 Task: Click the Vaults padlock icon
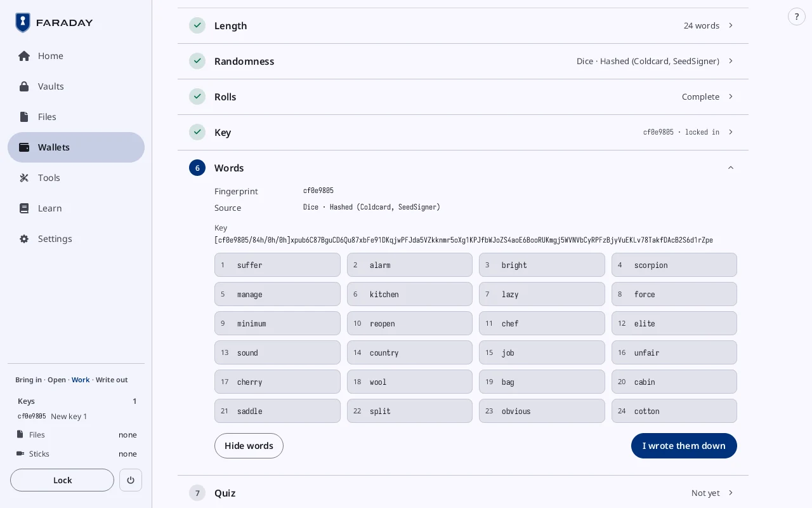pyautogui.click(x=24, y=86)
